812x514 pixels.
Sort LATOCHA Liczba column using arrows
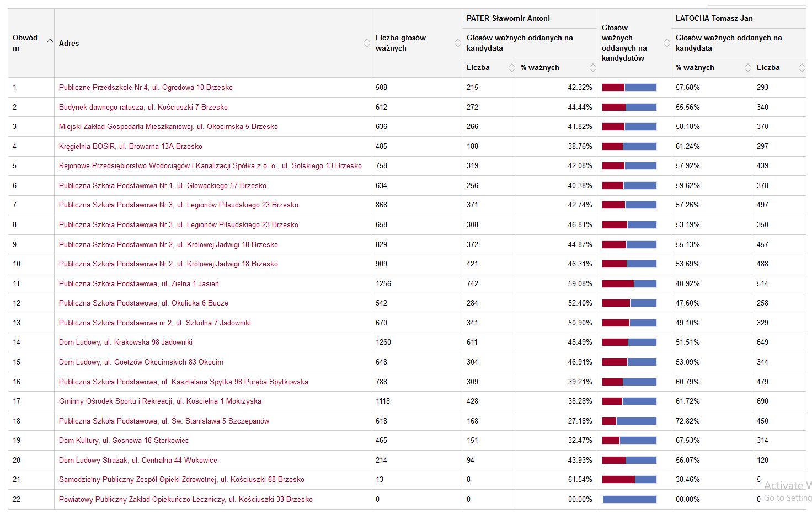pos(801,68)
